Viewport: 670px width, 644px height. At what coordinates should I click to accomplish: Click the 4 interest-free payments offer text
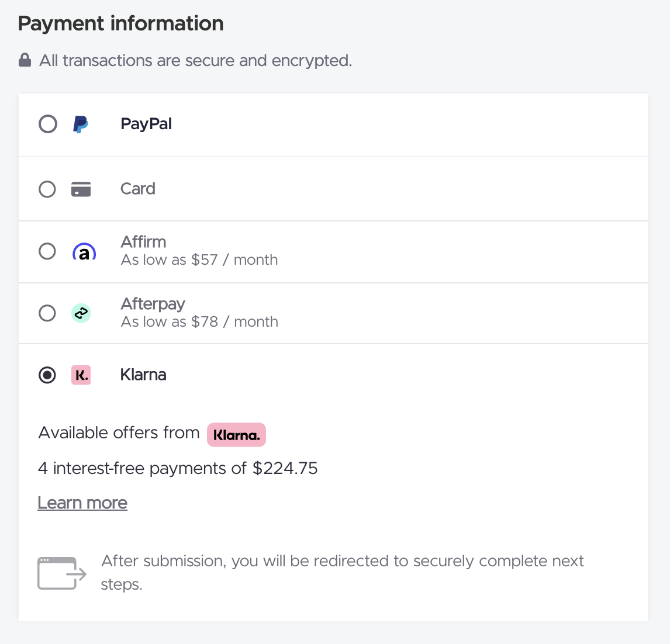pos(178,469)
